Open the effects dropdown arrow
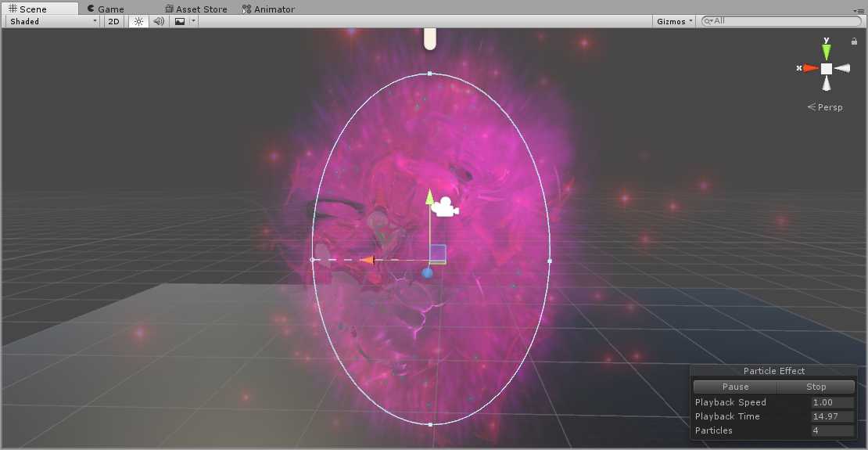The height and width of the screenshot is (450, 868). pos(193,22)
